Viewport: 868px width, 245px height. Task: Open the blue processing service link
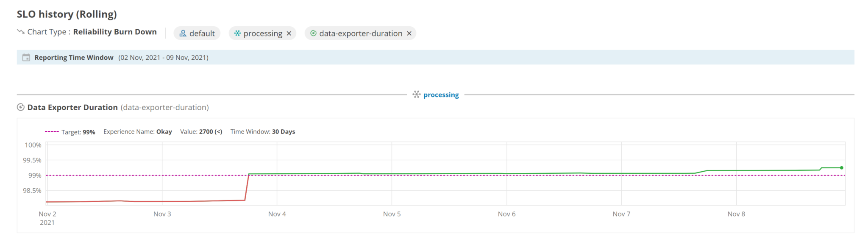[x=441, y=95]
